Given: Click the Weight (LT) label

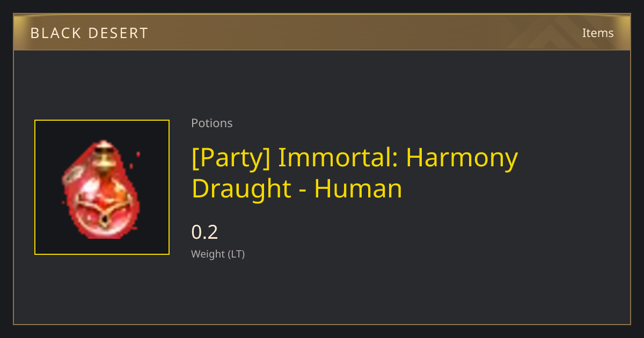Looking at the screenshot, I should click(x=218, y=254).
